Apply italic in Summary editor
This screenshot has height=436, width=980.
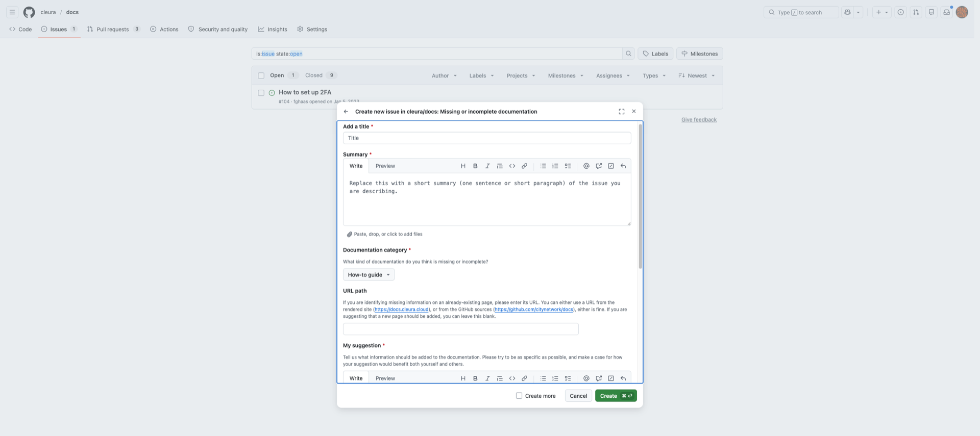click(x=487, y=166)
